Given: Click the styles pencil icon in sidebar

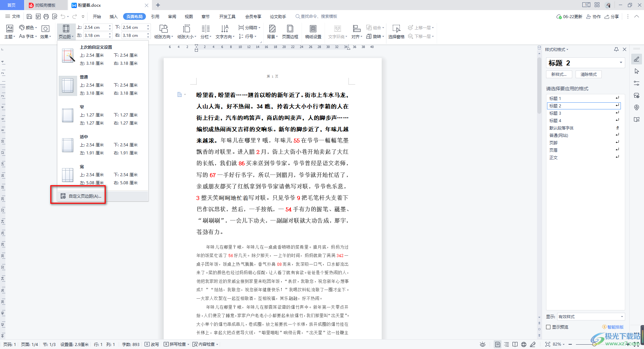Looking at the screenshot, I should coord(637,59).
